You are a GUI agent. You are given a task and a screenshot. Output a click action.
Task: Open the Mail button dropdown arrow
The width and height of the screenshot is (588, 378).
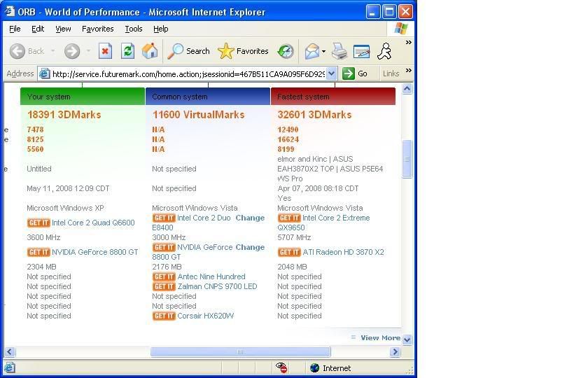pos(323,51)
